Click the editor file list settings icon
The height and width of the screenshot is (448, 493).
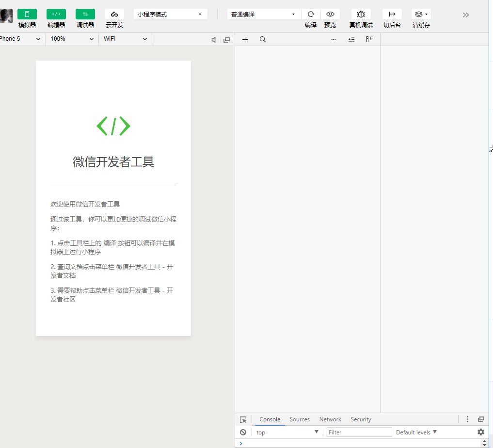(351, 40)
